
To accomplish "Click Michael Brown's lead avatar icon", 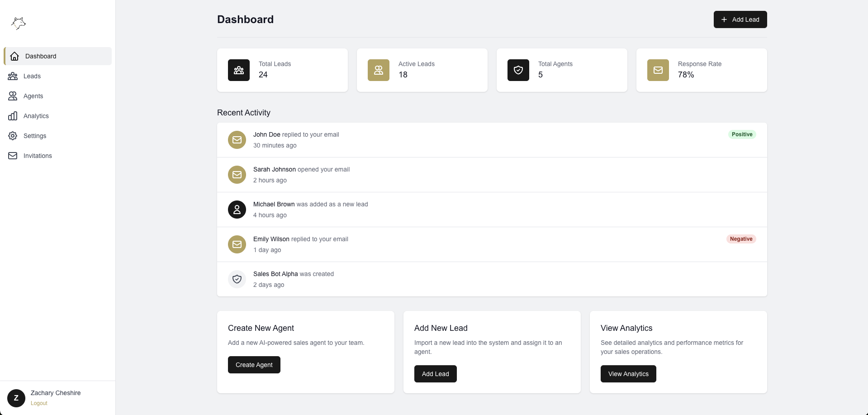I will [237, 210].
